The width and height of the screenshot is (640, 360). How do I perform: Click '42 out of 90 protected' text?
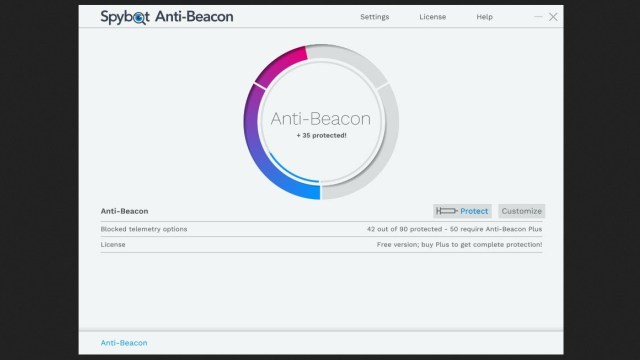pyautogui.click(x=404, y=229)
